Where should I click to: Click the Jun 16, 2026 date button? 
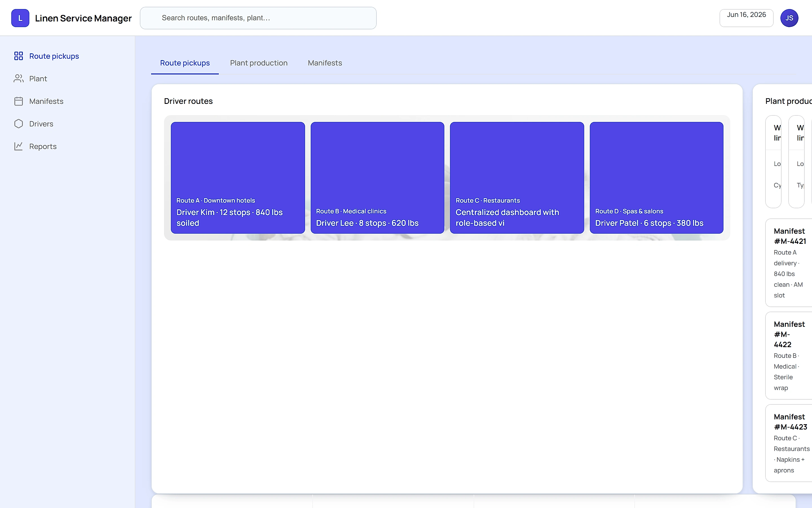click(746, 18)
